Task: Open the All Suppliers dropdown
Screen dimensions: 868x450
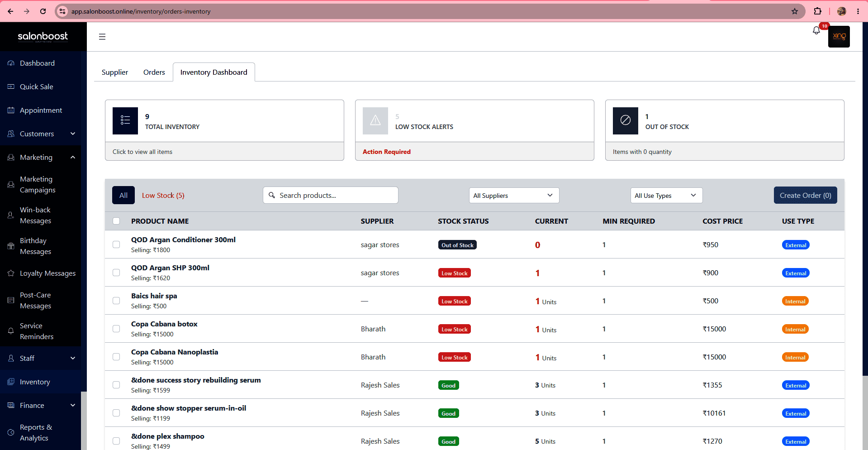Action: tap(514, 196)
